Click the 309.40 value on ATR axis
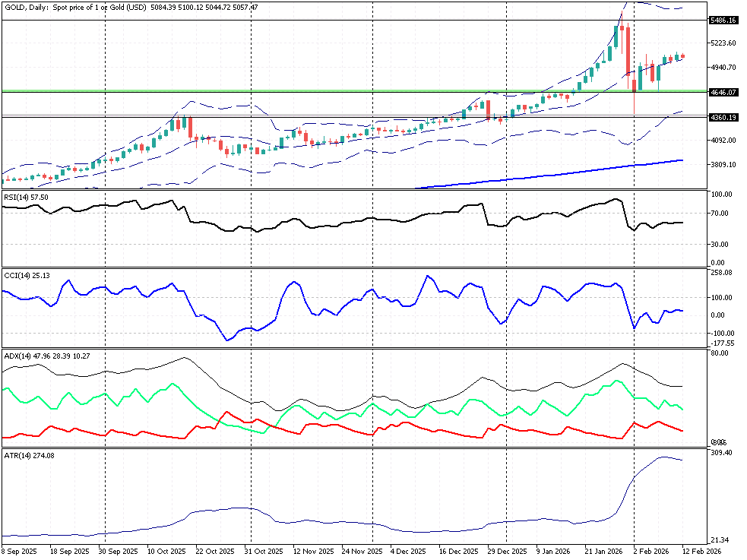Image resolution: width=747 pixels, height=560 pixels. (721, 453)
